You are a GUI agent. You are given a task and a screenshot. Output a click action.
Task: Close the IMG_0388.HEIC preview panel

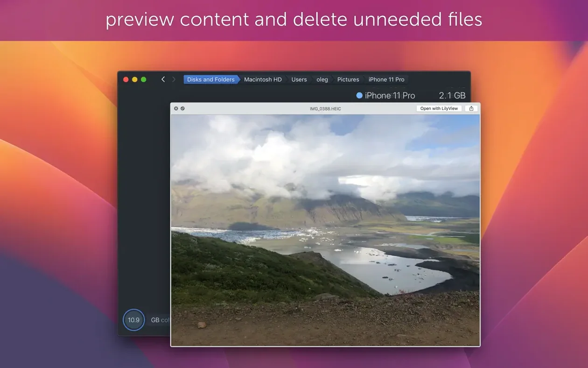tap(176, 108)
